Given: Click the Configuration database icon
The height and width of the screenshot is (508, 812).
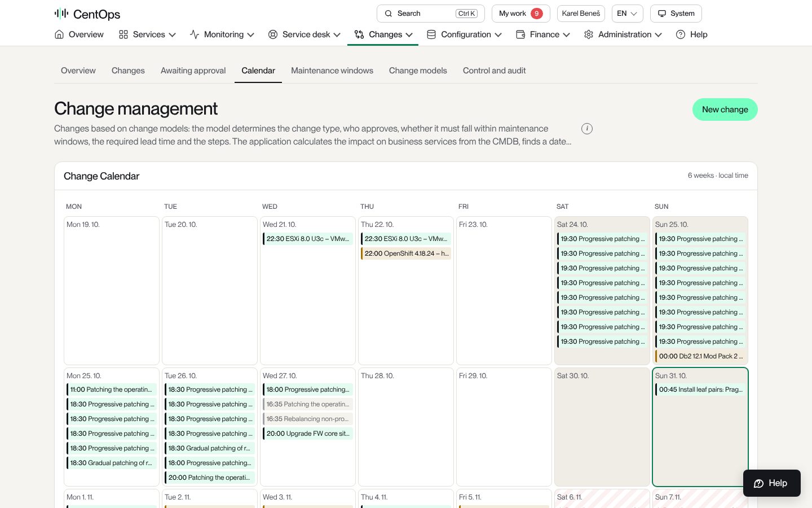Looking at the screenshot, I should pyautogui.click(x=431, y=34).
